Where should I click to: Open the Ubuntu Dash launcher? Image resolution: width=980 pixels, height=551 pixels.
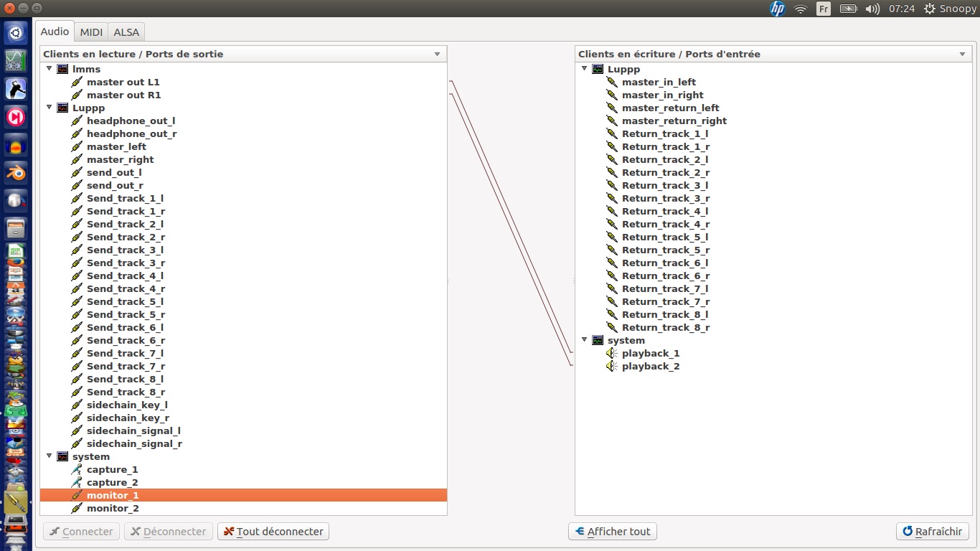pyautogui.click(x=16, y=33)
